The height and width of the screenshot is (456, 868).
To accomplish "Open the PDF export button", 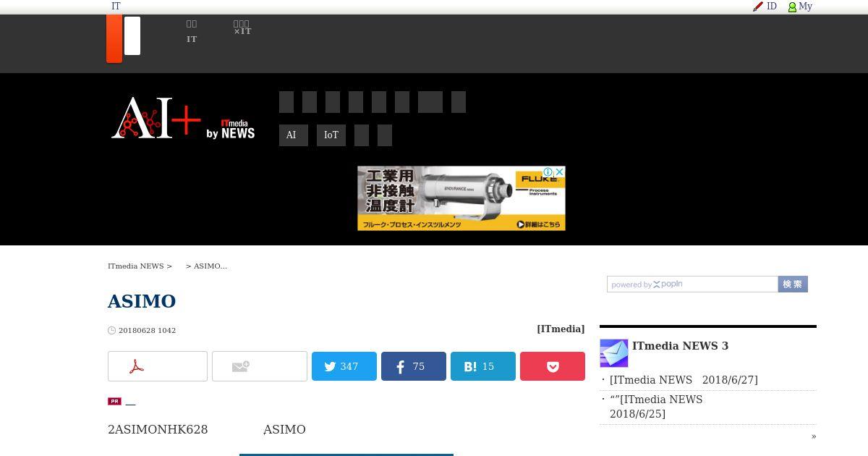I will [158, 366].
